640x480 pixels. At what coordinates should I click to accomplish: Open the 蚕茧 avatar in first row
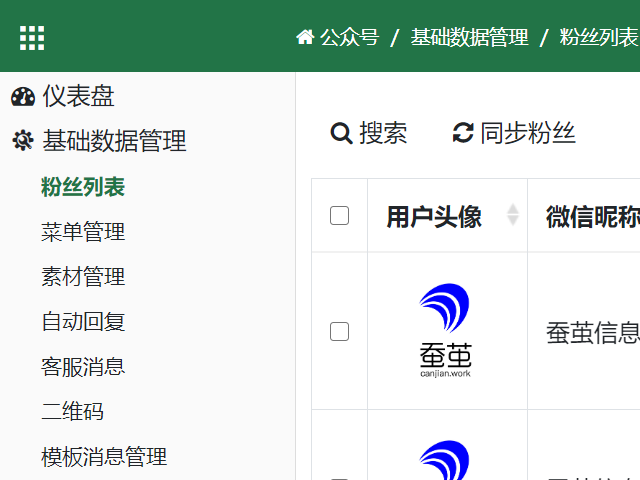pyautogui.click(x=445, y=330)
